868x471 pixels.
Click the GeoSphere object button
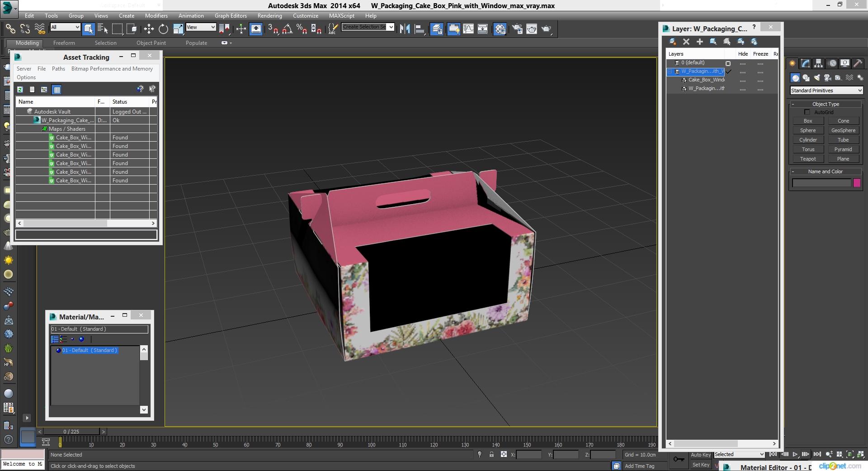(843, 130)
